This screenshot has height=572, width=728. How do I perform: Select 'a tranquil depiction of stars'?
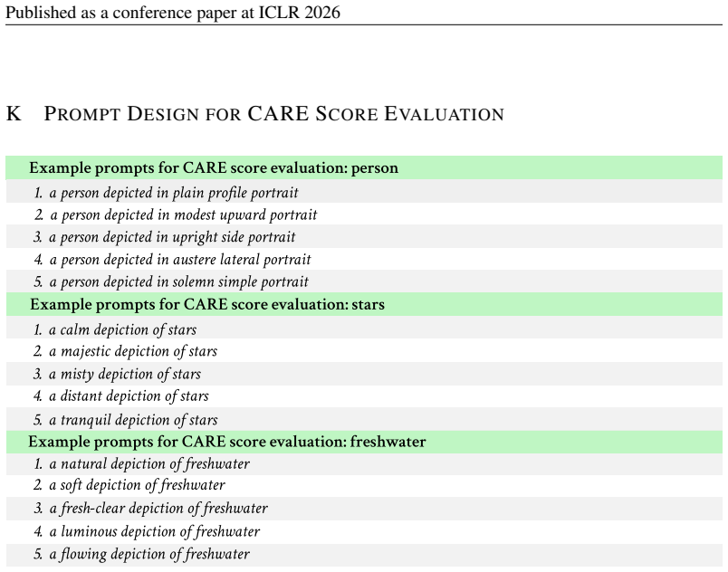point(133,420)
